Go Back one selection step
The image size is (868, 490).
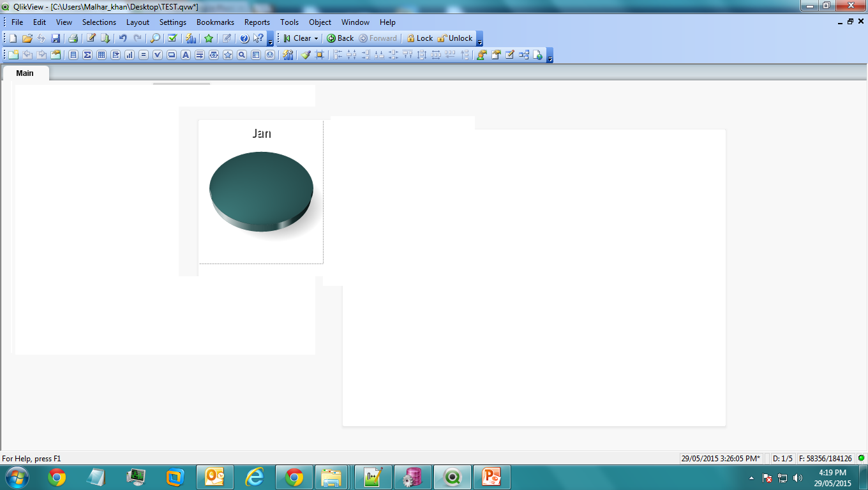pyautogui.click(x=340, y=38)
